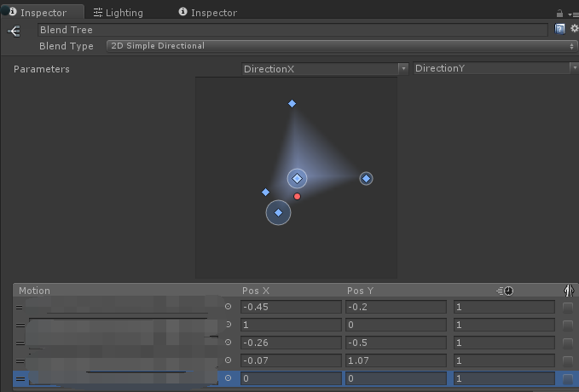Viewport: 579px width, 392px height.
Task: Select the large circled bottom-left motion point
Action: pyautogui.click(x=278, y=212)
